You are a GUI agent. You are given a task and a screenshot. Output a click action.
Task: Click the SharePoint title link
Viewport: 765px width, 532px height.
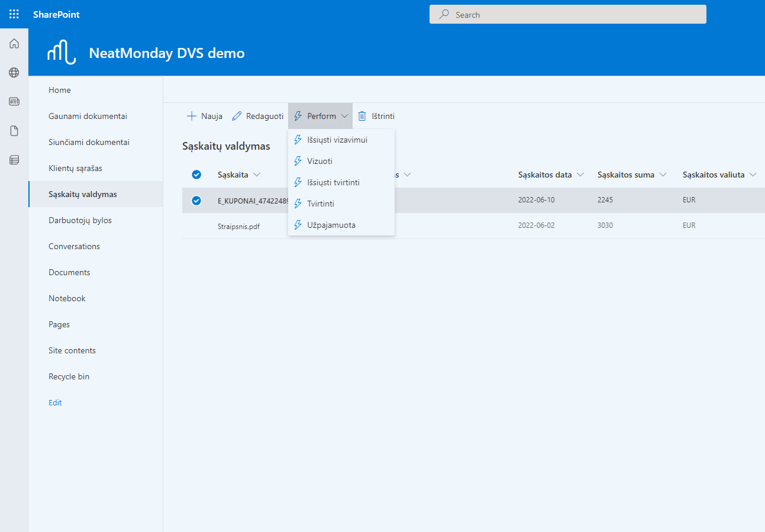56,14
